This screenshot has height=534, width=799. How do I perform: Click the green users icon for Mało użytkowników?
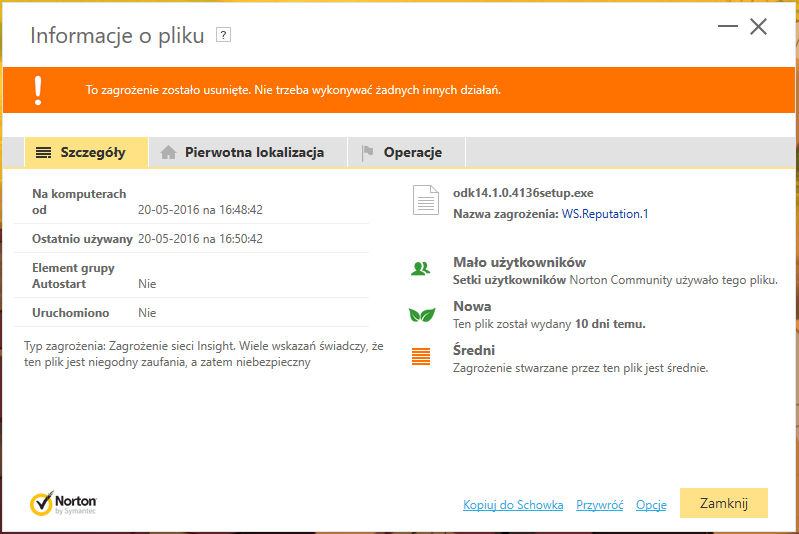[420, 268]
